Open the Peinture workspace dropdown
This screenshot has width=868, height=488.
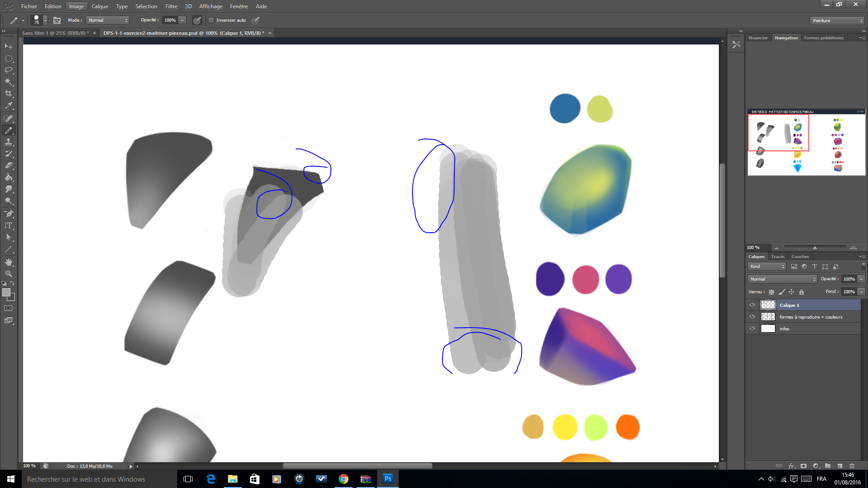(837, 21)
